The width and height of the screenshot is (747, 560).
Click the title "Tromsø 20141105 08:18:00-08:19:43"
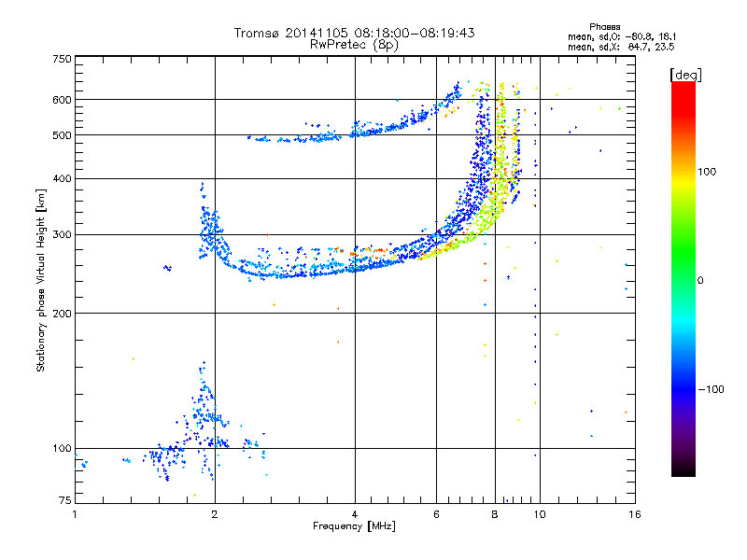tap(354, 33)
